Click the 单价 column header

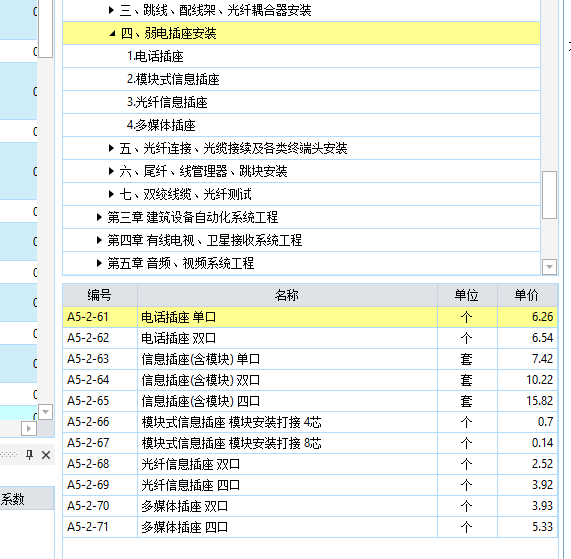(x=527, y=295)
